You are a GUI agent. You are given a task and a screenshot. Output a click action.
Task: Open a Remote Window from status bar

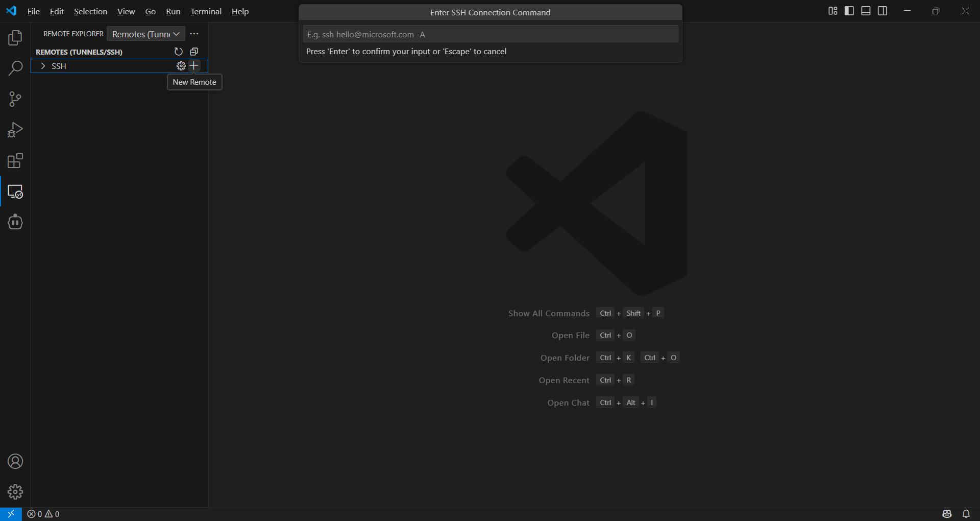pos(11,514)
